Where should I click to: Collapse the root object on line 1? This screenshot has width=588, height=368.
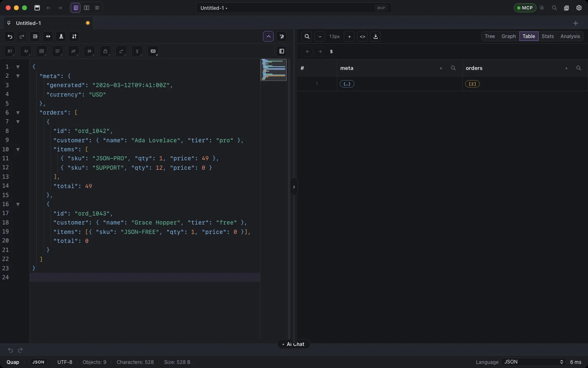click(18, 67)
